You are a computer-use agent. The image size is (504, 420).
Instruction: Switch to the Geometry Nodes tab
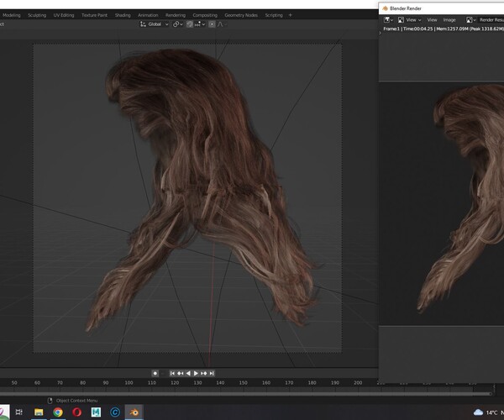click(241, 15)
